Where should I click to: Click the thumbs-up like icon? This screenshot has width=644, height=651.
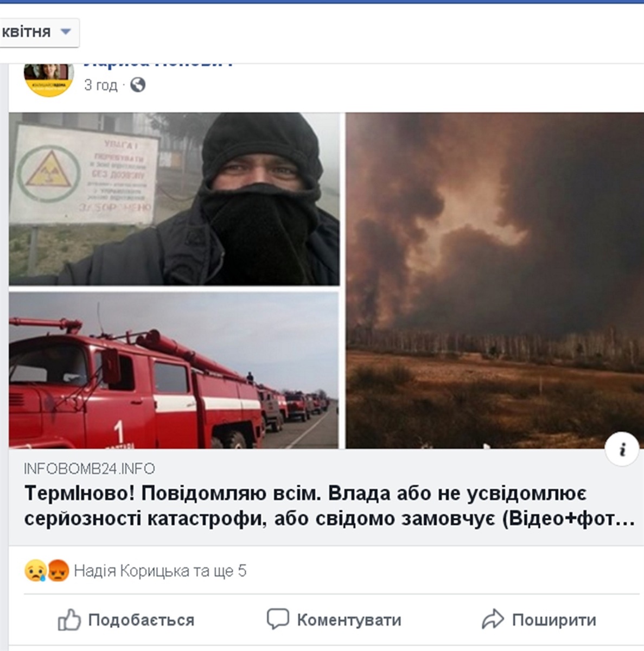click(69, 620)
